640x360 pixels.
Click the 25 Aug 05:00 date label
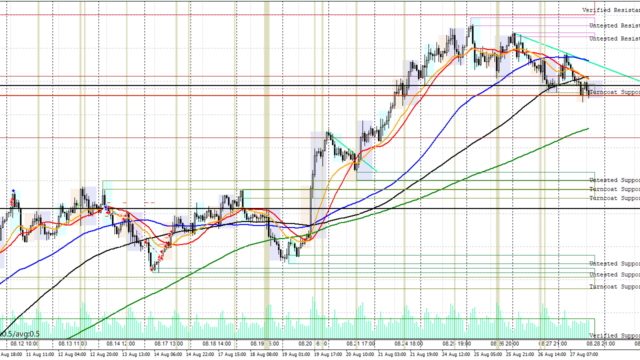click(x=489, y=353)
